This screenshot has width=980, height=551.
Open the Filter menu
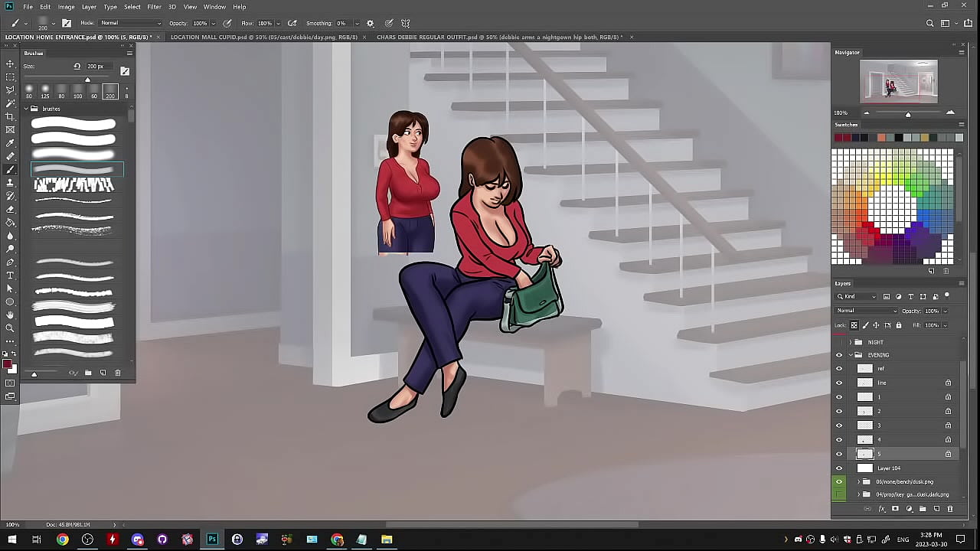[x=154, y=7]
